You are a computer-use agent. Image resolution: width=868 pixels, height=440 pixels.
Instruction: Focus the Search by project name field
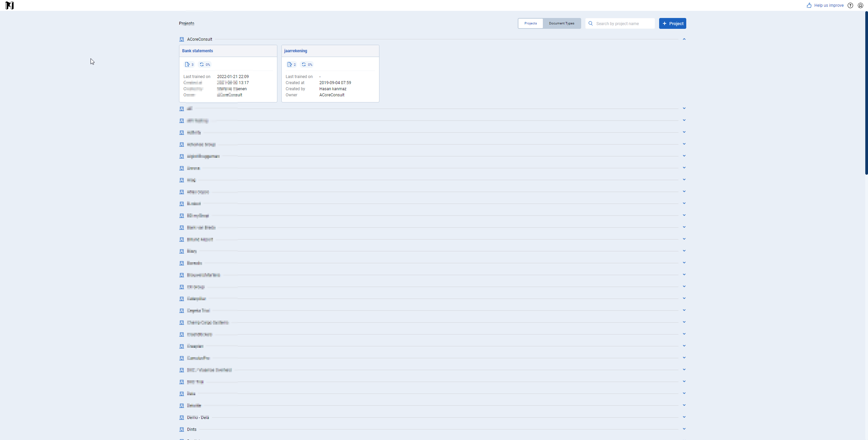coord(620,23)
